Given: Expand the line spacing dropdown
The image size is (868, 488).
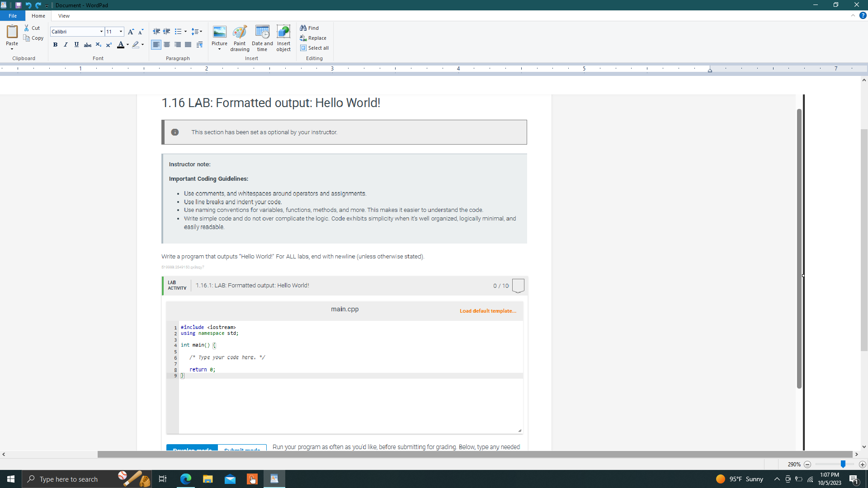Looking at the screenshot, I should 201,32.
